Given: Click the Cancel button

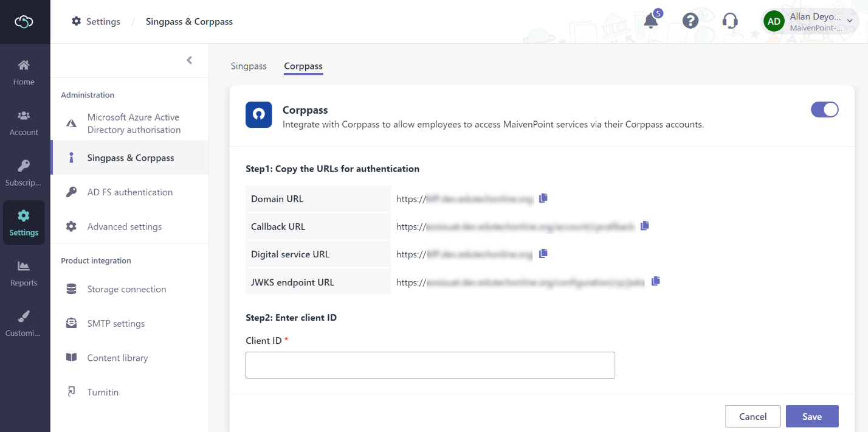Looking at the screenshot, I should [x=753, y=416].
